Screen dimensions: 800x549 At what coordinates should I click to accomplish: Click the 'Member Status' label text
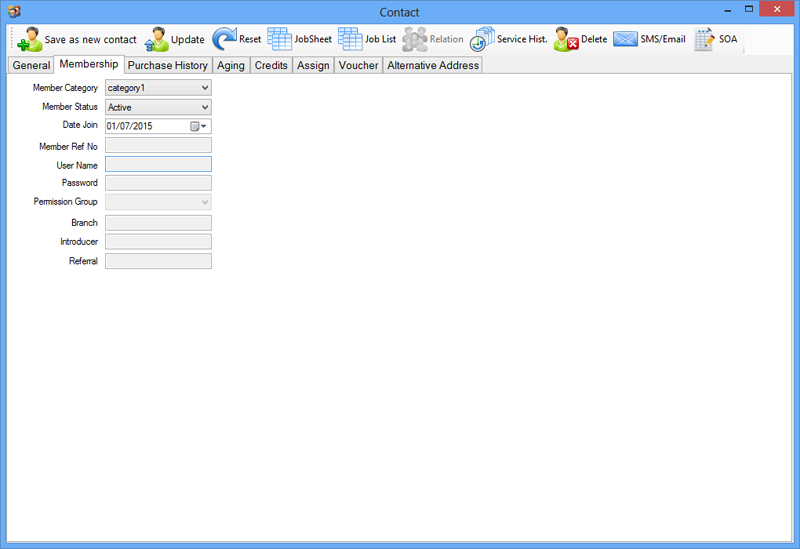point(70,107)
